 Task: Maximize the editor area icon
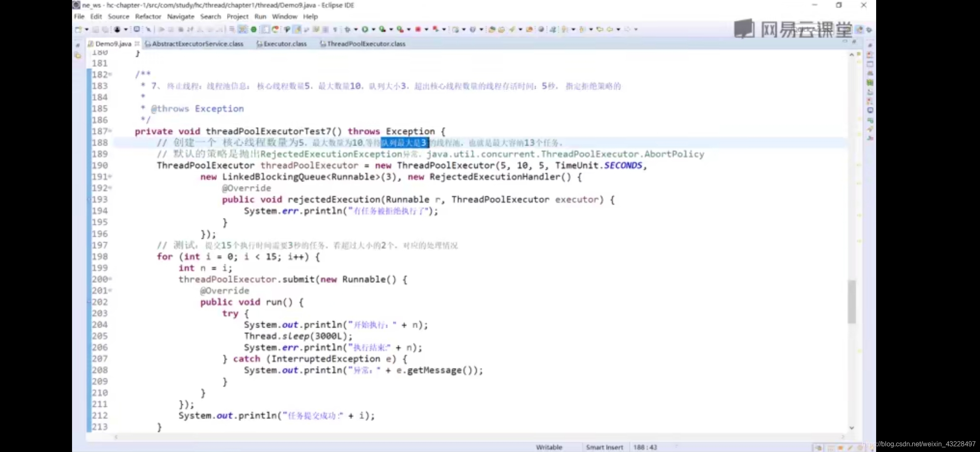click(854, 42)
